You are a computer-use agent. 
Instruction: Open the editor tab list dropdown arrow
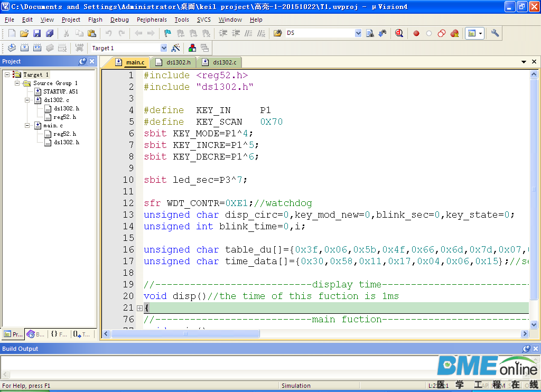tap(524, 62)
